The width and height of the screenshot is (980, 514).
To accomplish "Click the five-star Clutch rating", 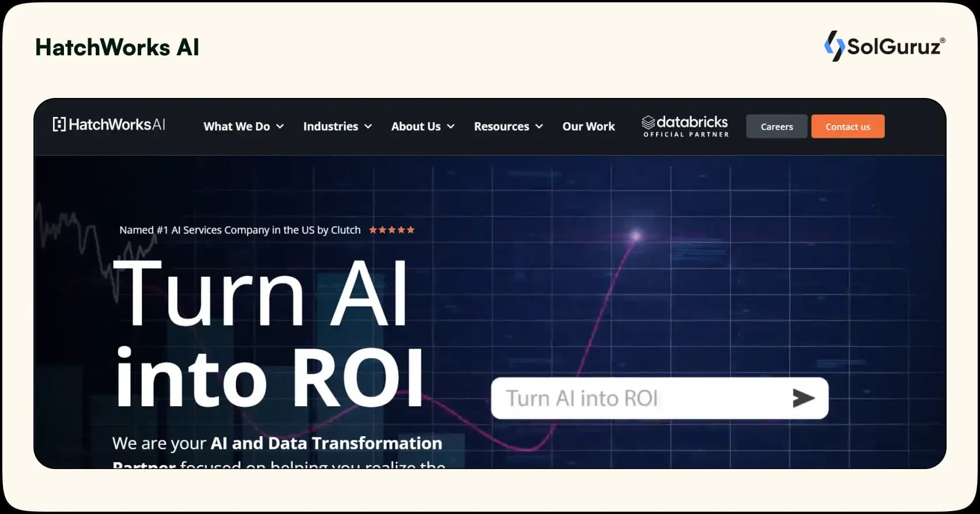I will pyautogui.click(x=391, y=230).
